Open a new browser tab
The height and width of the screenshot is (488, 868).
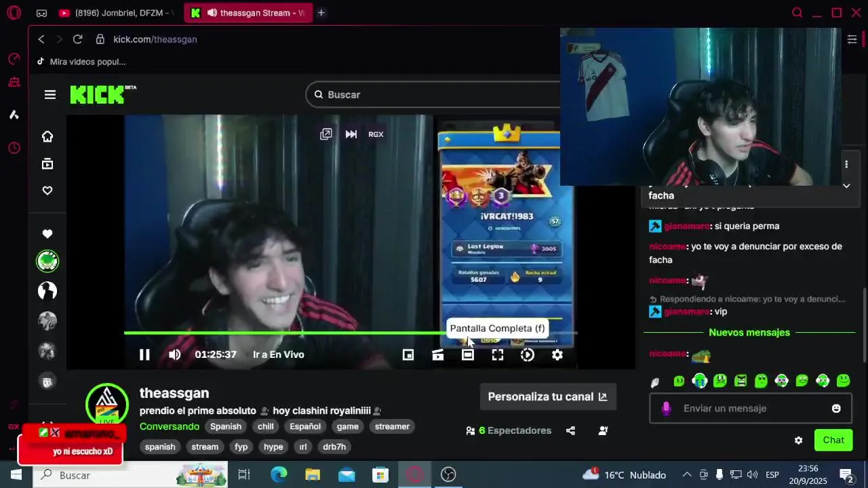321,13
